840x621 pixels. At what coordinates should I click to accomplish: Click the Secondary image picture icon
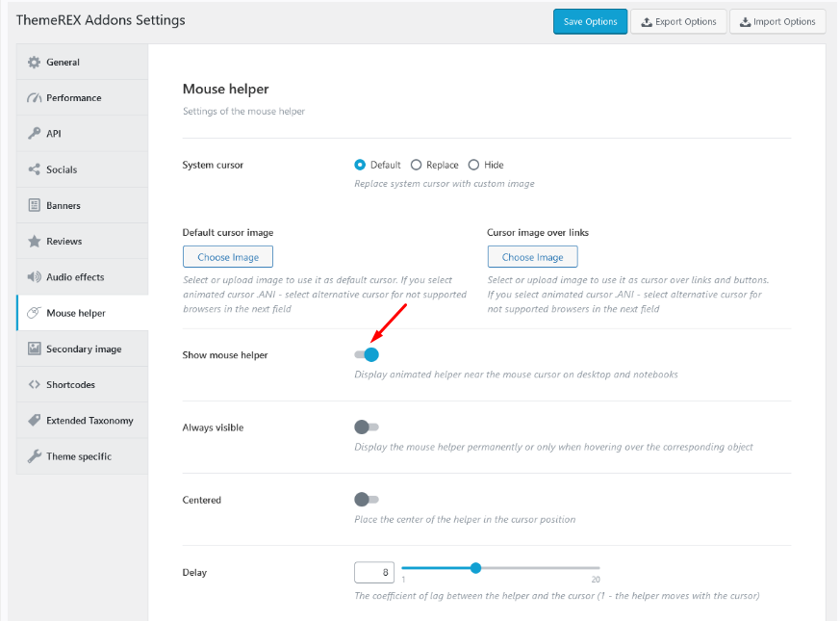click(x=35, y=349)
